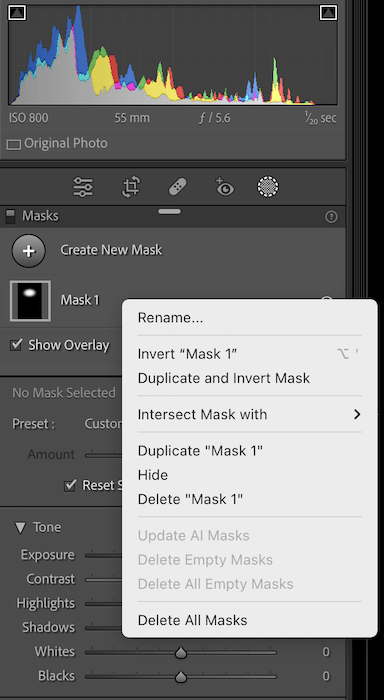The image size is (384, 700).
Task: Open Intersect Mask with submenu
Action: point(250,414)
